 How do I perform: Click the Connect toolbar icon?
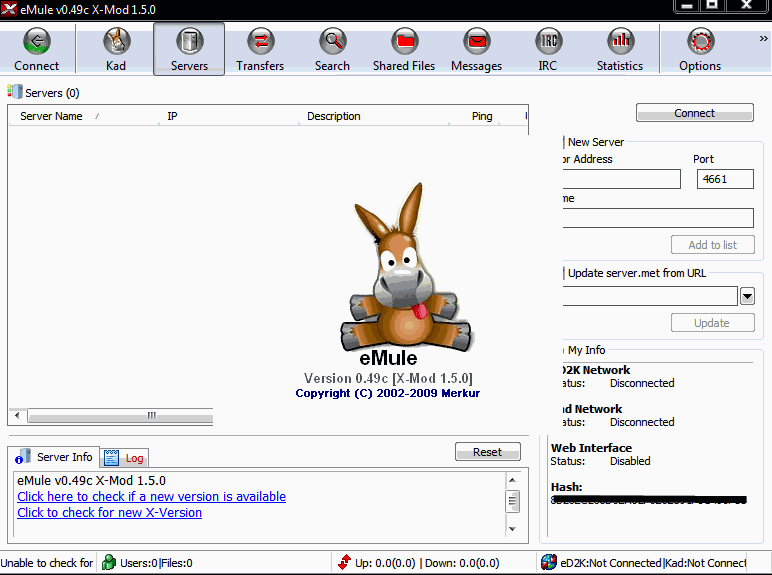point(36,49)
